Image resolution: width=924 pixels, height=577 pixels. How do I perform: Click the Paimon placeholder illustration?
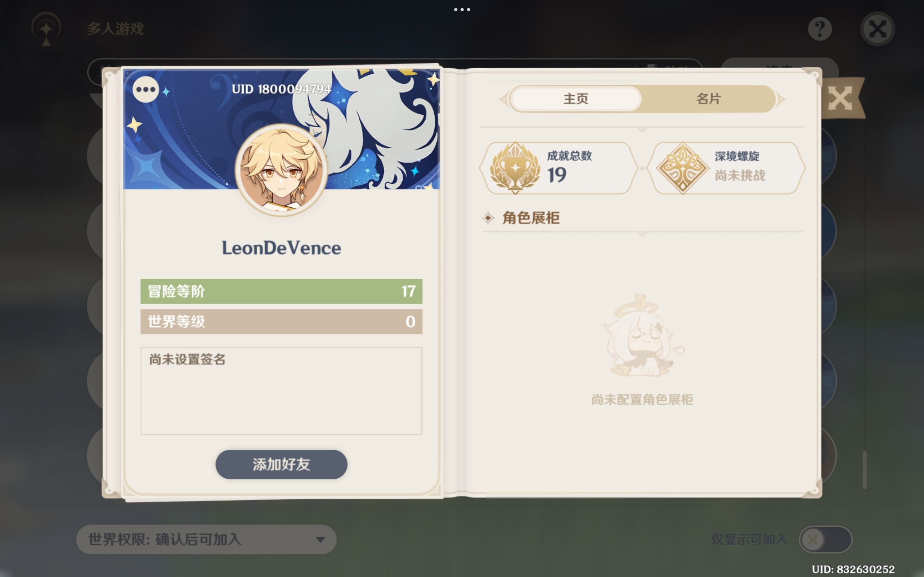pyautogui.click(x=643, y=335)
